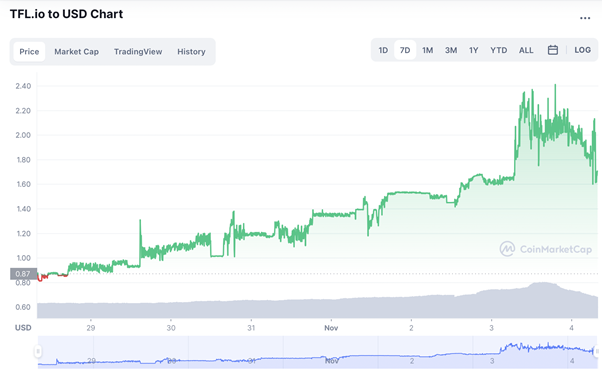Open the History tab
The image size is (602, 371).
(x=191, y=51)
